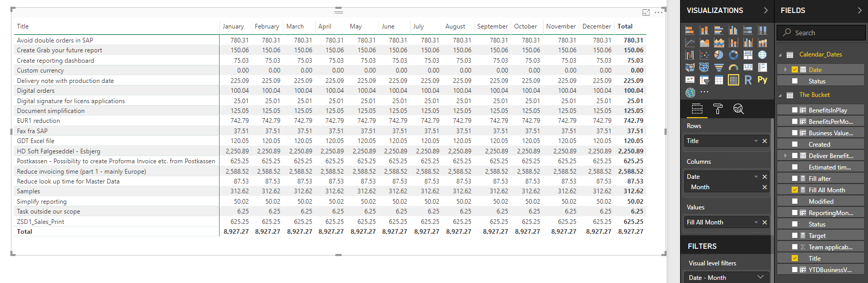
Task: Select the Stacked area chart visual
Action: pos(719,43)
